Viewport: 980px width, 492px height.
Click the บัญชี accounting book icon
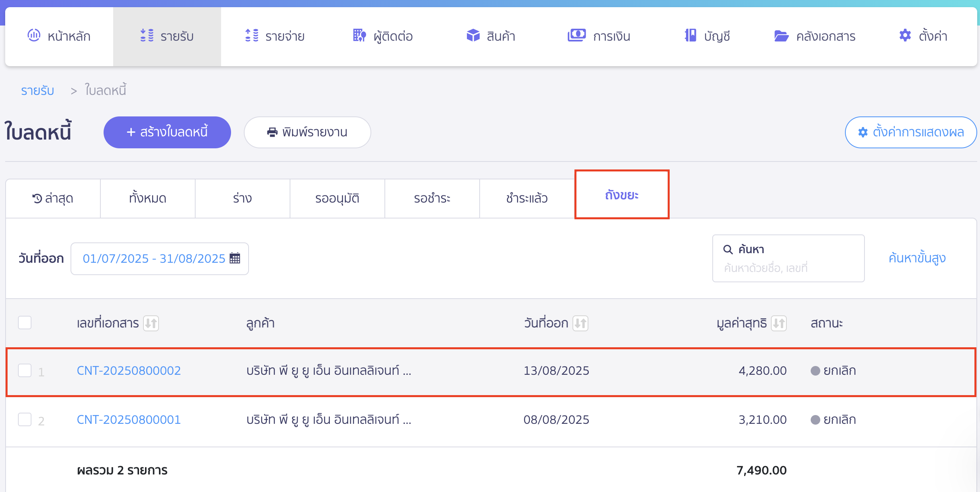[690, 35]
